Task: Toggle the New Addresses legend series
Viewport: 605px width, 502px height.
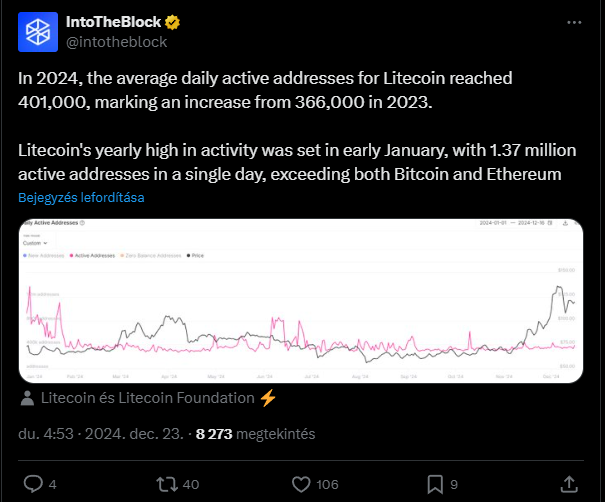Action: [x=44, y=255]
